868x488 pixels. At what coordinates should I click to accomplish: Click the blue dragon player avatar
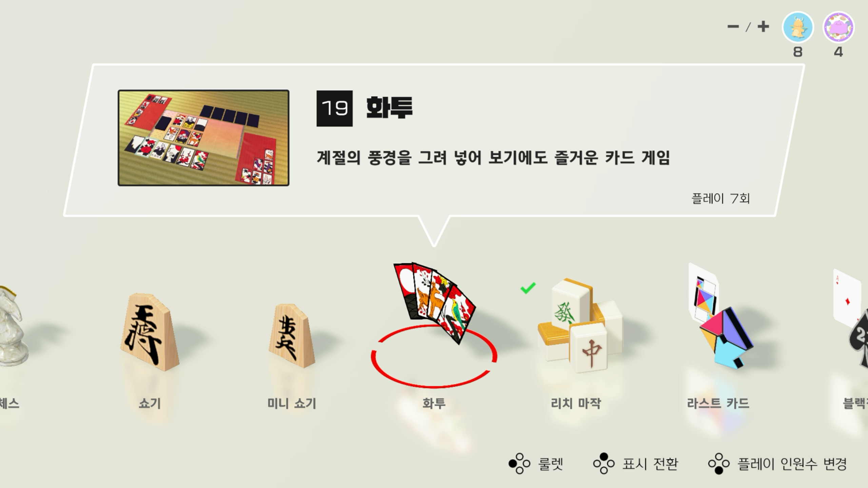coord(797,27)
